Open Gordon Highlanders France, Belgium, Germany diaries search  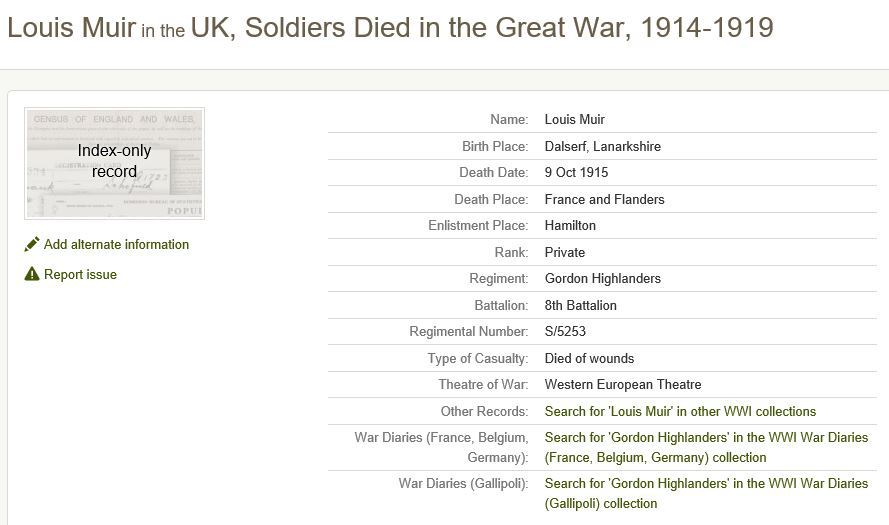(x=706, y=447)
